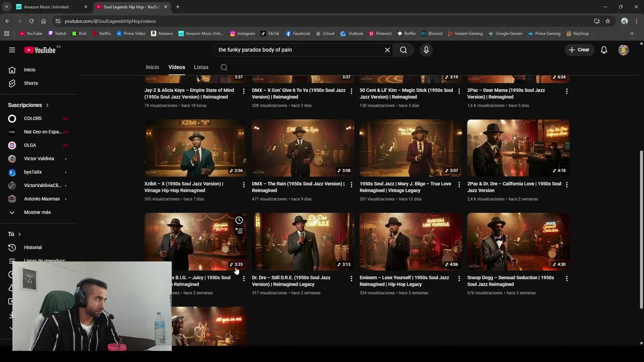This screenshot has width=644, height=362.
Task: Expand the Tú section chevron
Action: pos(19,234)
